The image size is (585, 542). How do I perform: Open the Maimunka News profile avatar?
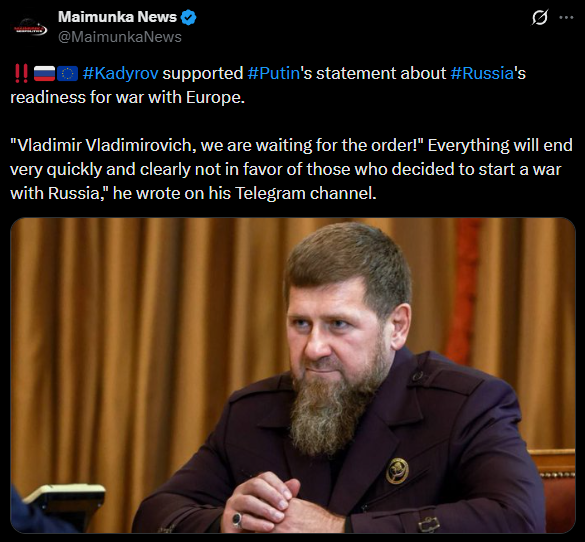pyautogui.click(x=30, y=27)
